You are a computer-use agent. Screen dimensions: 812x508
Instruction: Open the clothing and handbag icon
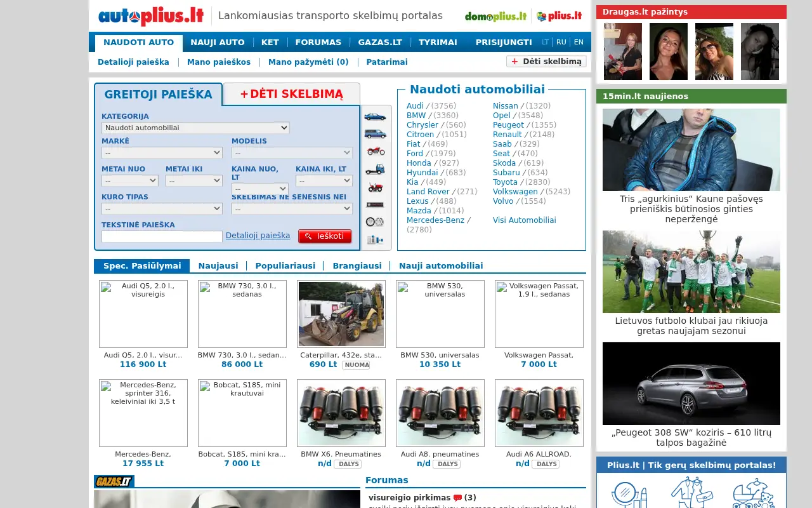click(691, 493)
